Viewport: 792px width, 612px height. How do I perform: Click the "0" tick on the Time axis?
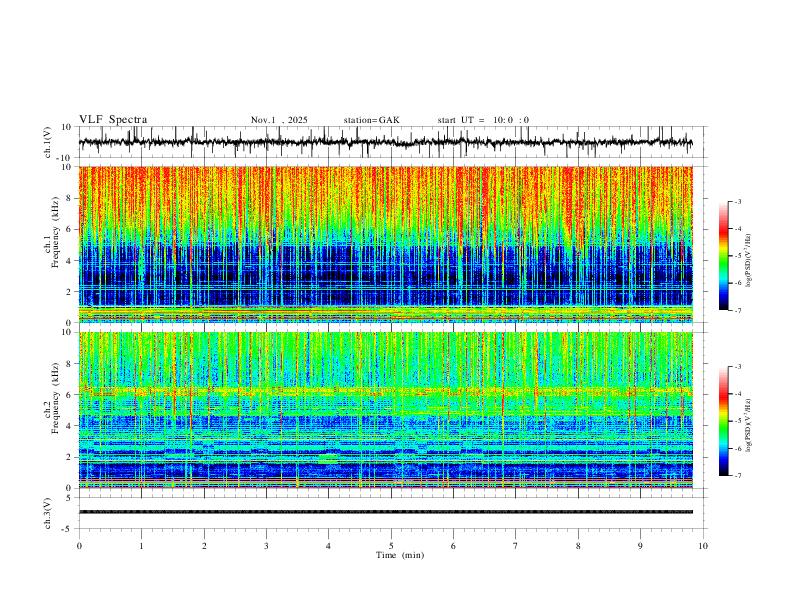[x=79, y=546]
